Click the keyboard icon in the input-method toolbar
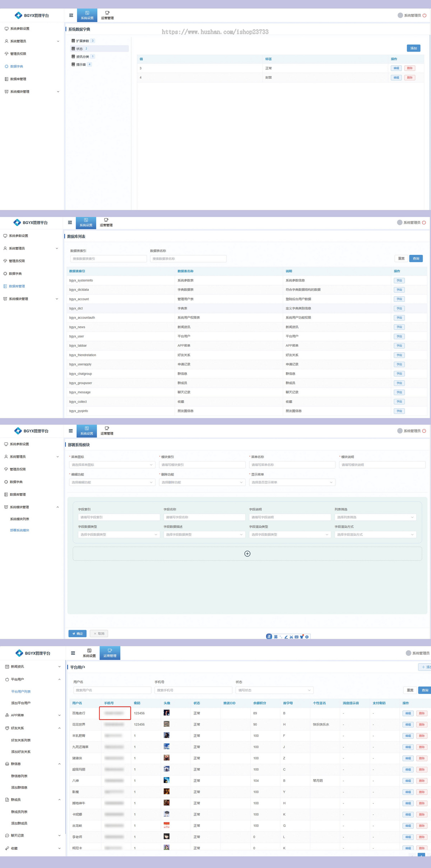Image resolution: width=431 pixels, height=868 pixels. tap(296, 637)
